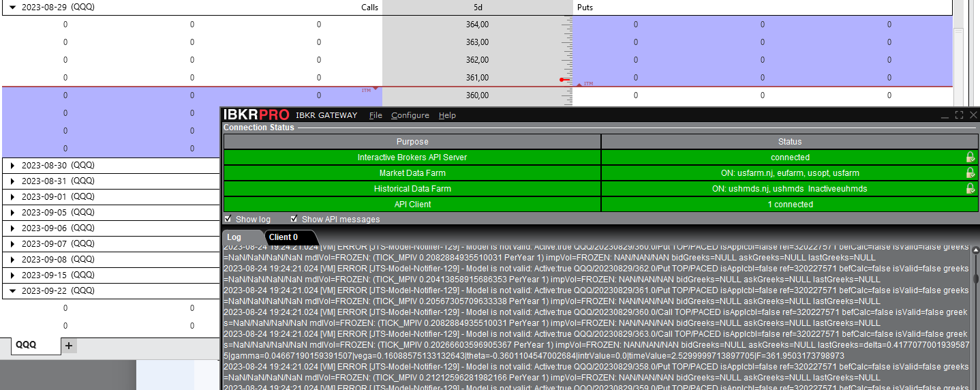Click the Historical Data Farm cell
Viewport: 980px width, 390px height.
tap(412, 189)
